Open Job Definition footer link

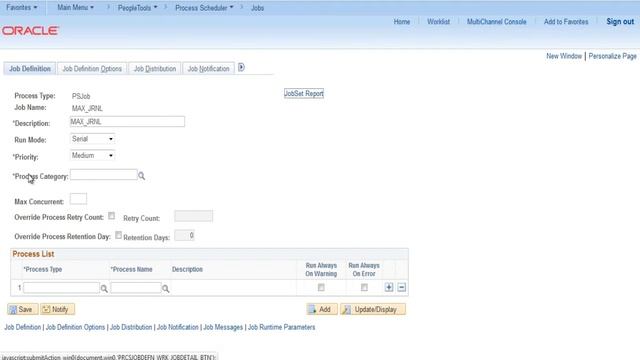click(23, 327)
